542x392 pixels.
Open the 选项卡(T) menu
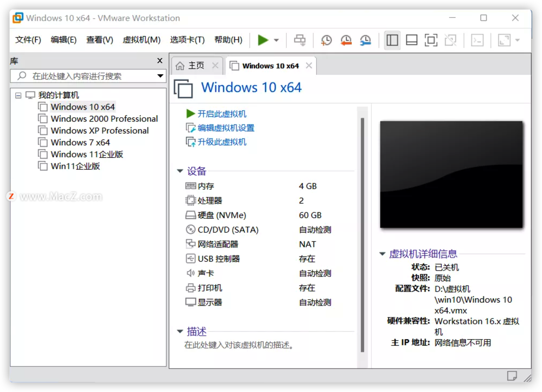click(x=187, y=40)
